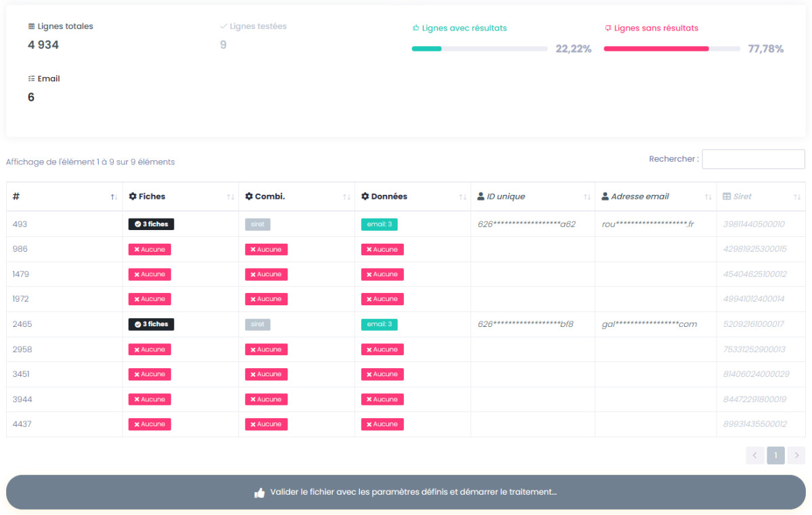Click the green Lignes avec résultats progress bar
Image resolution: width=812 pixels, height=515 pixels.
(480, 49)
